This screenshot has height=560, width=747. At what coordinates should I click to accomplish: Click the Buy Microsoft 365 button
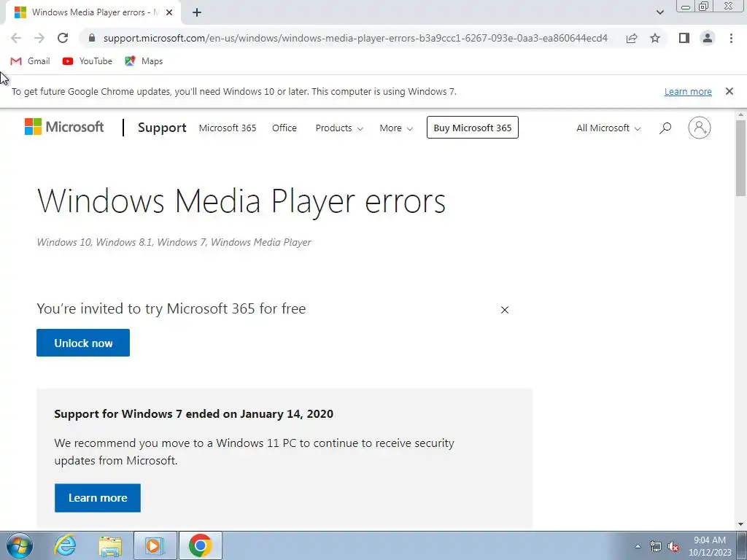tap(473, 128)
